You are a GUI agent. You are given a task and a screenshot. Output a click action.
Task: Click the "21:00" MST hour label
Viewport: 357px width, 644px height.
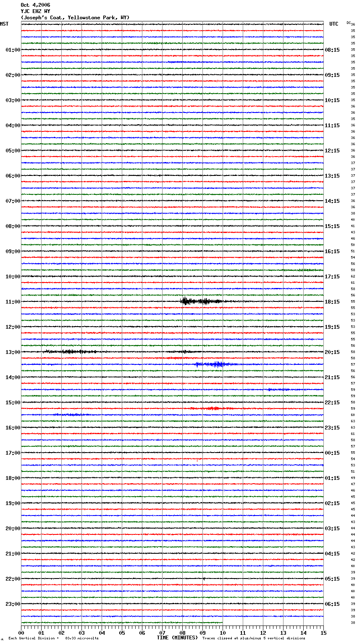[x=13, y=554]
